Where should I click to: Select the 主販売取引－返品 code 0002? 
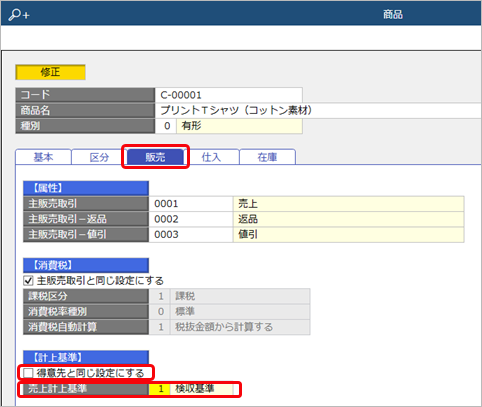191,219
